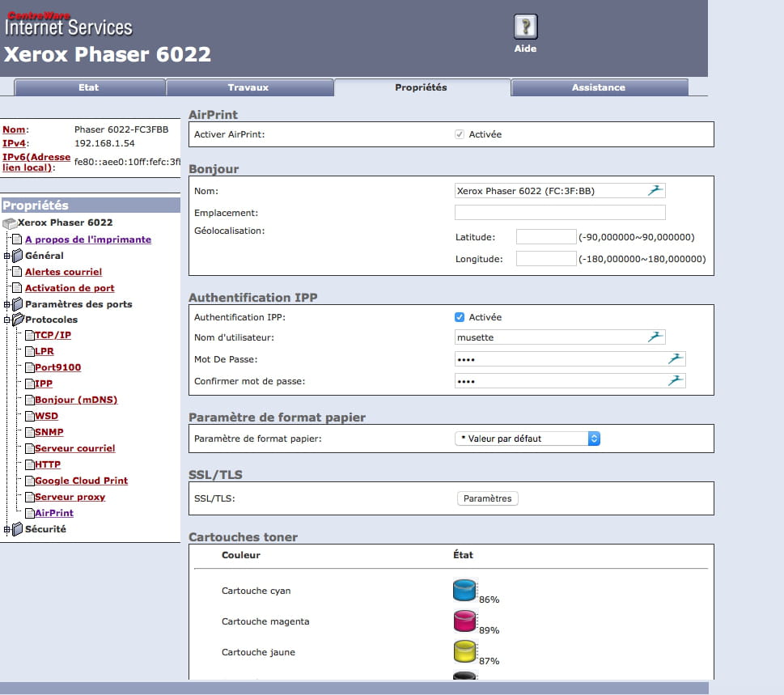Collapse the Protocoles tree node

(7, 320)
